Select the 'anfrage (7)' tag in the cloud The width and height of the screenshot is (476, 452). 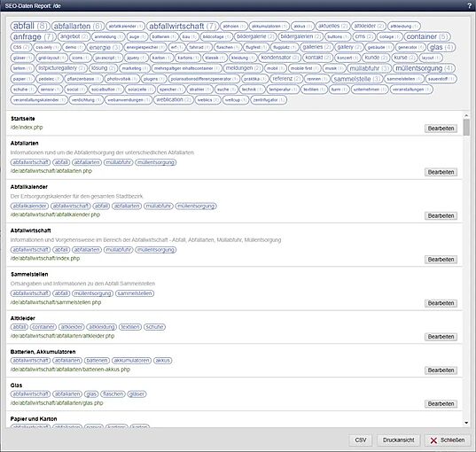click(34, 36)
